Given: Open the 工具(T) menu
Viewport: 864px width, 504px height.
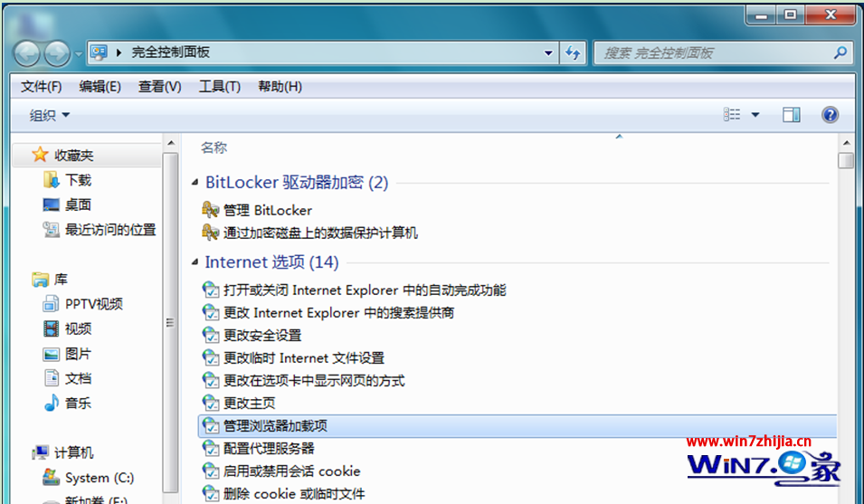Looking at the screenshot, I should click(x=219, y=87).
